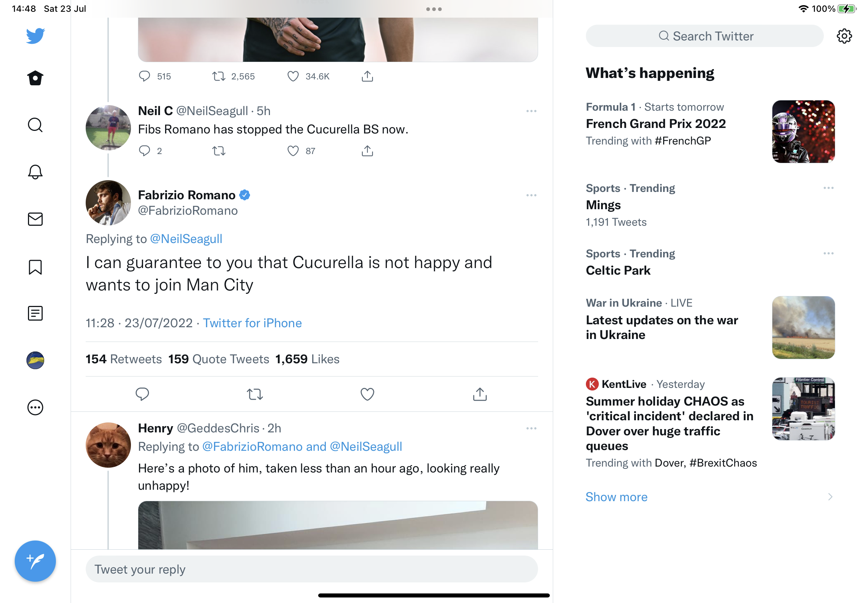The height and width of the screenshot is (603, 868).
Task: Open trends settings gear icon
Action: click(x=844, y=36)
